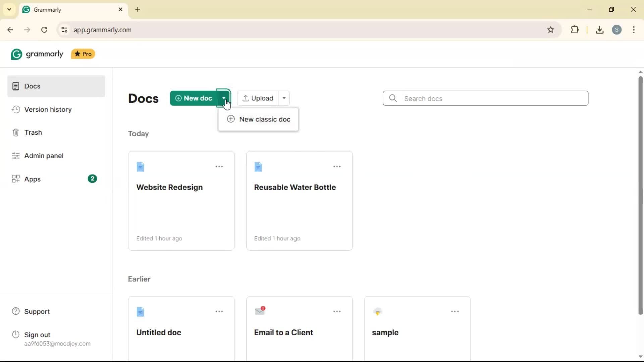The width and height of the screenshot is (644, 362).
Task: Open the tab search dropdown
Action: click(x=9, y=9)
